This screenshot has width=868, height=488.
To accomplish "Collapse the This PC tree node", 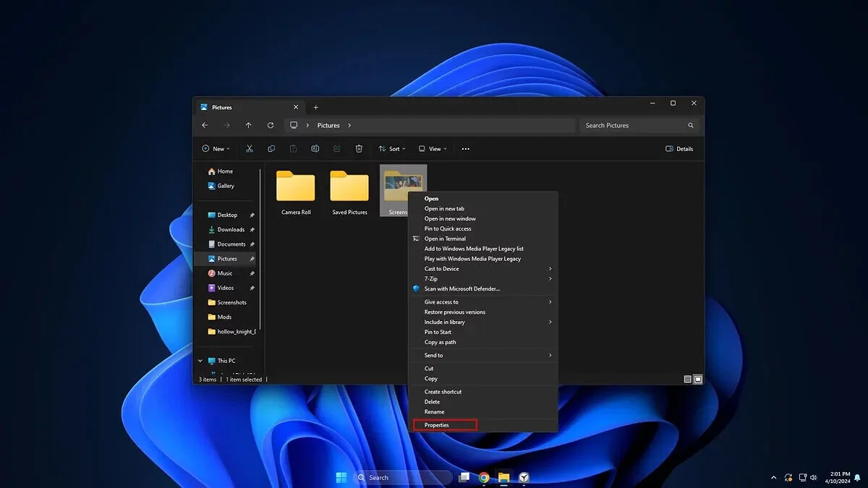I will pos(200,361).
